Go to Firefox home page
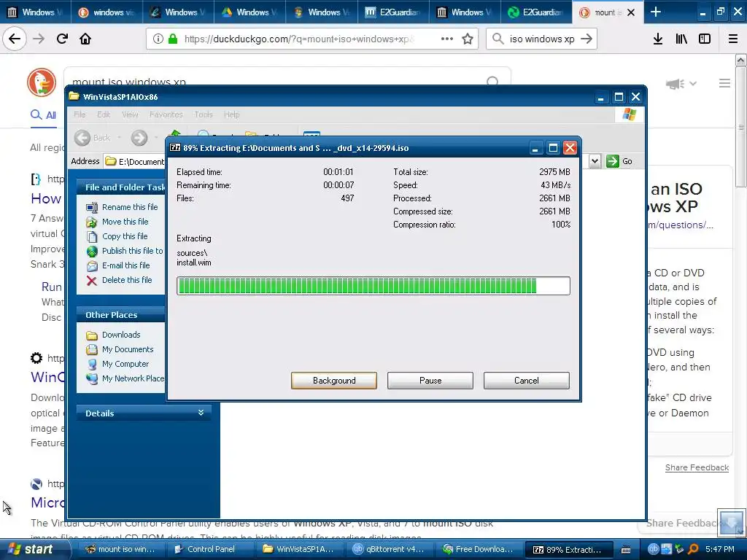Screen dimensions: 747x560 pyautogui.click(x=85, y=39)
